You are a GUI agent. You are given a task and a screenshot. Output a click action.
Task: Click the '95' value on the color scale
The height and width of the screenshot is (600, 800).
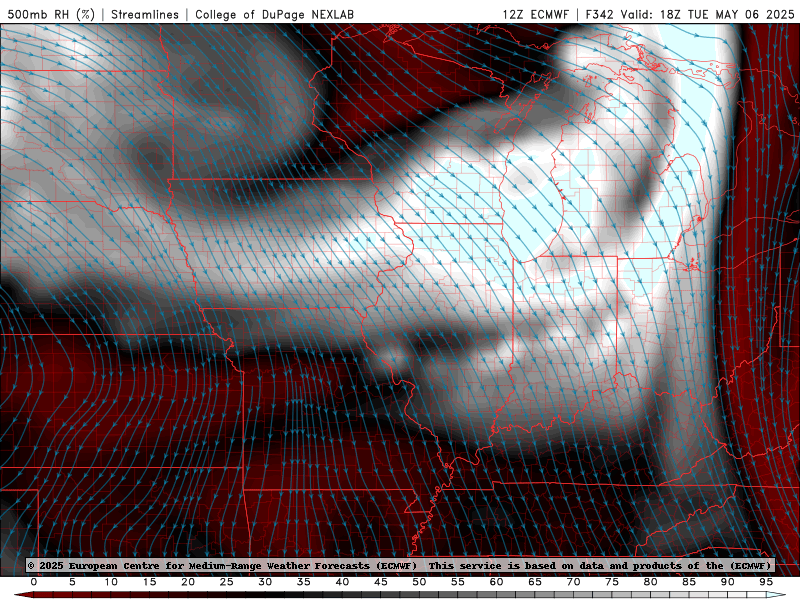(x=766, y=582)
